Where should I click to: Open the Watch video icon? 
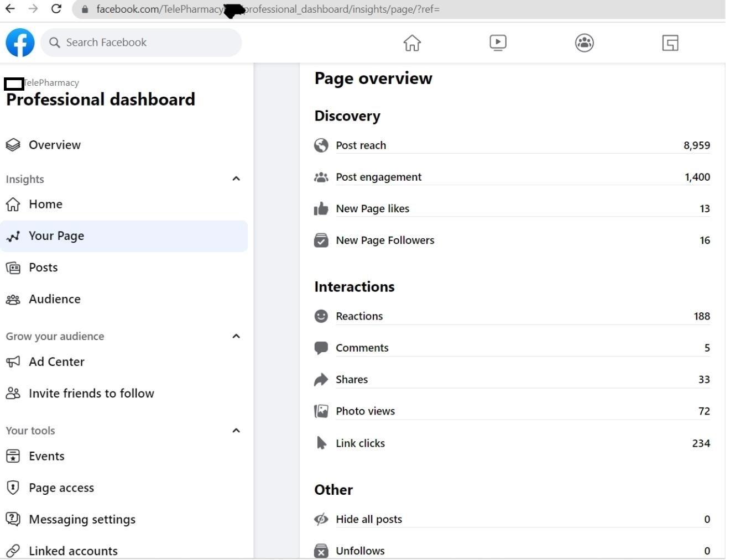(x=498, y=43)
